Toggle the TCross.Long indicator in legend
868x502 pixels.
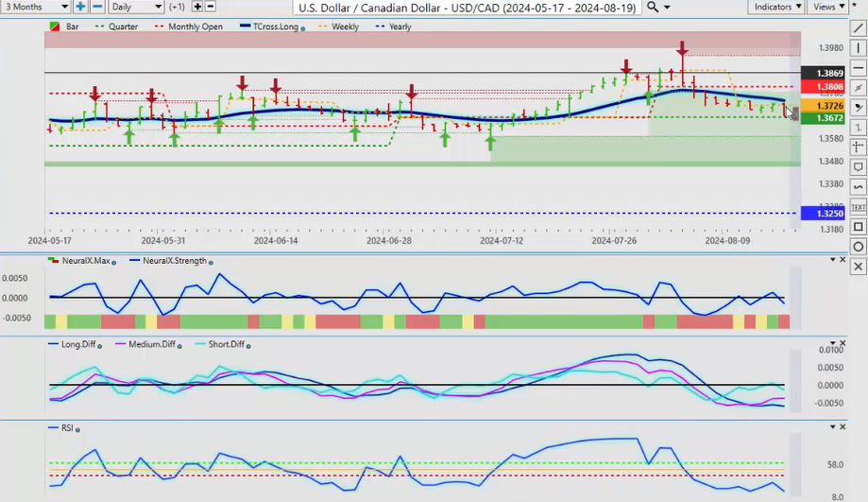274,26
